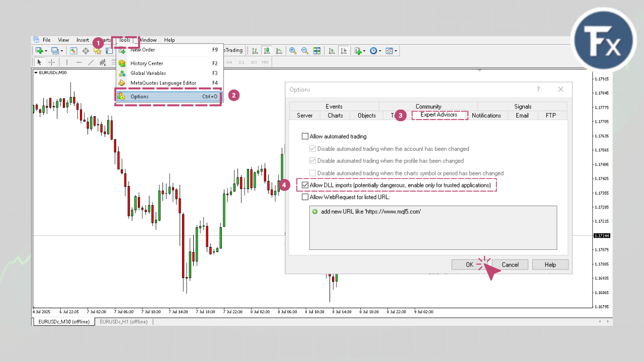644x362 pixels.
Task: Click the add new URL entry
Action: 370,212
